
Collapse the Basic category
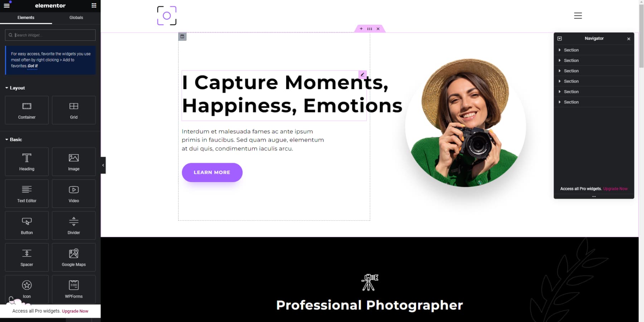[14, 140]
